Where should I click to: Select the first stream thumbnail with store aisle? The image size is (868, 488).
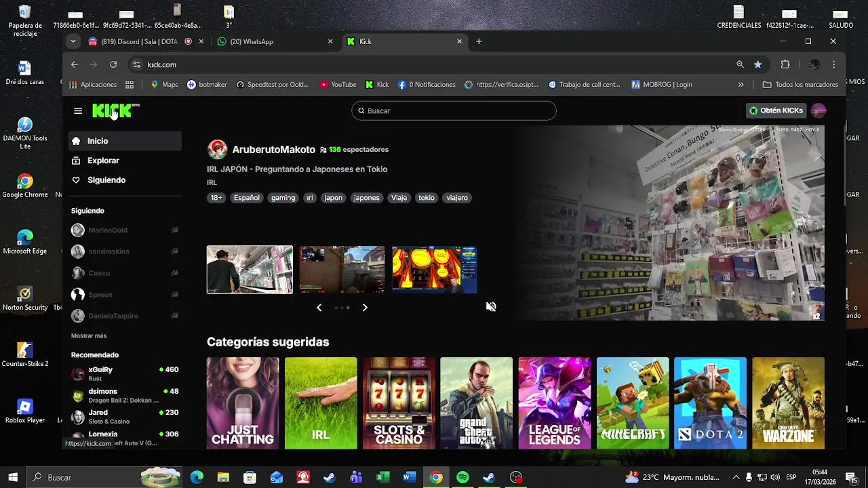point(250,270)
